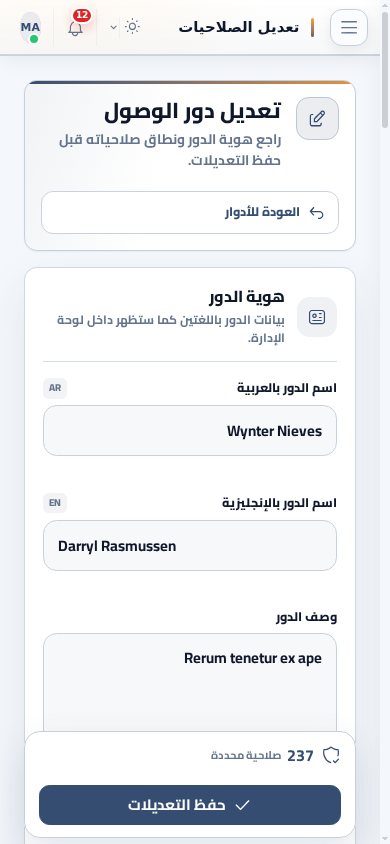This screenshot has width=390, height=844.
Task: Click the ID card icon beside هوية الدور
Action: pos(317,317)
